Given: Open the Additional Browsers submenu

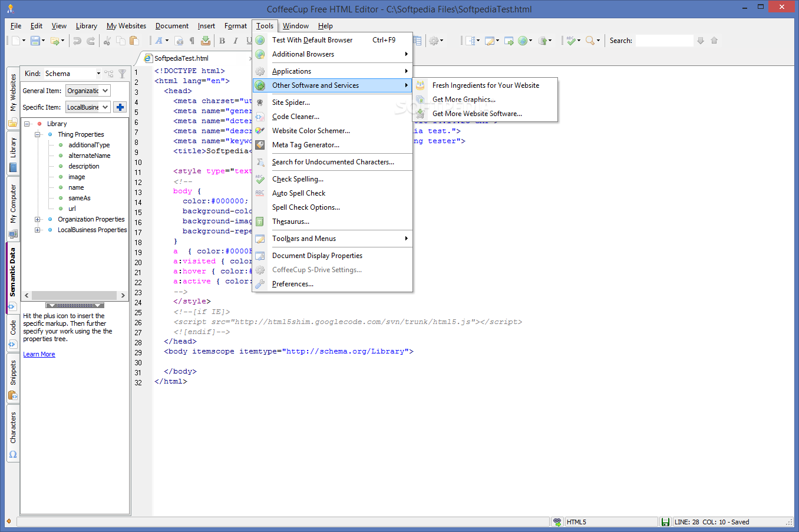Looking at the screenshot, I should point(332,54).
